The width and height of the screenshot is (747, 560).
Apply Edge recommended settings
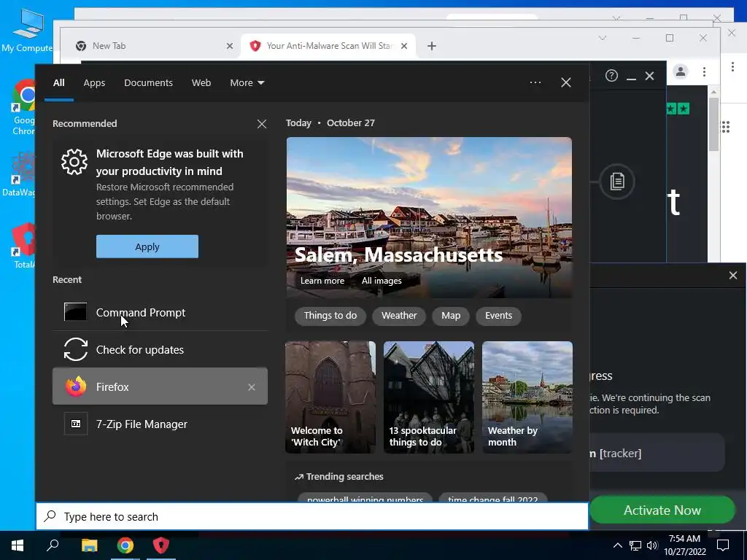point(147,246)
